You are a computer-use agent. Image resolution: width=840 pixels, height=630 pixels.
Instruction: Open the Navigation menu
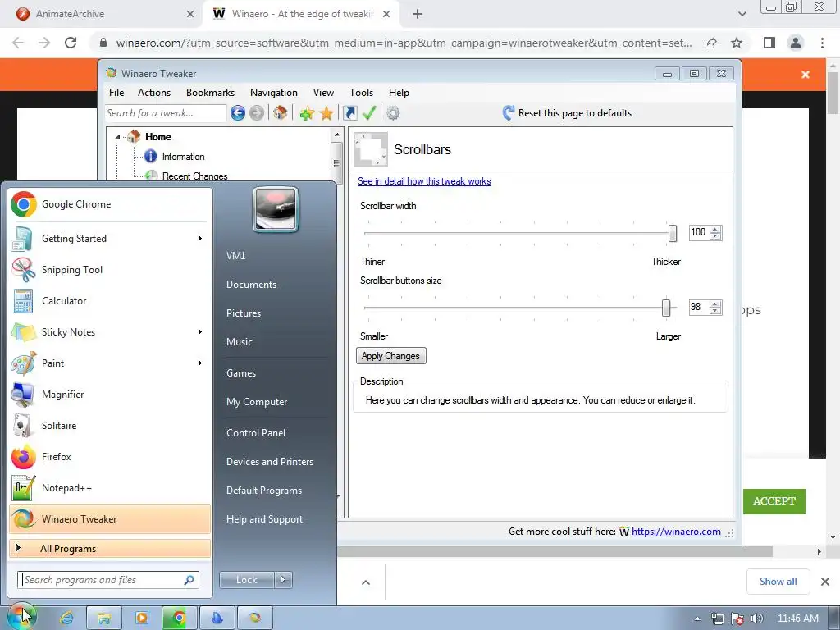tap(274, 93)
